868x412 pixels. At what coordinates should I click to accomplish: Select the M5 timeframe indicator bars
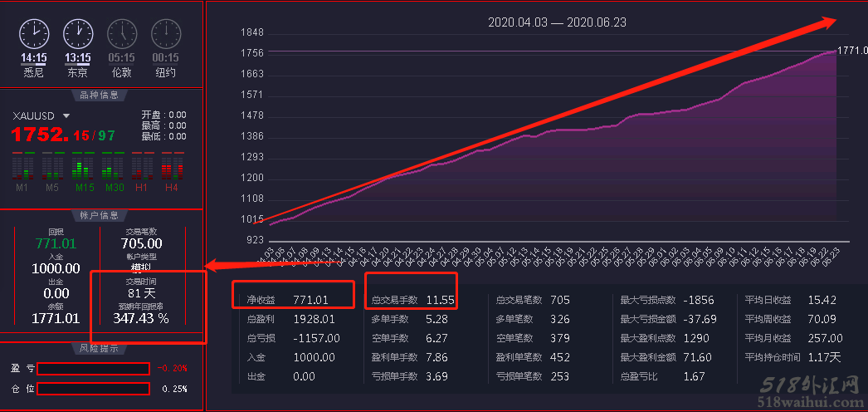point(52,166)
